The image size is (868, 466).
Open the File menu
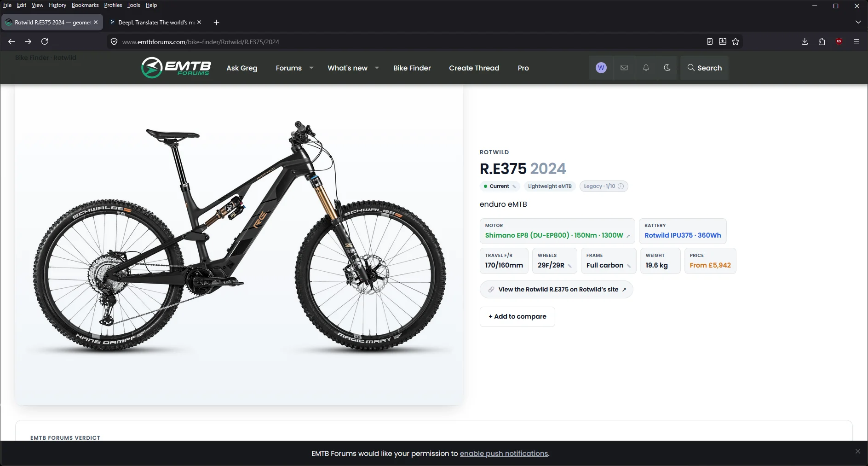(7, 5)
